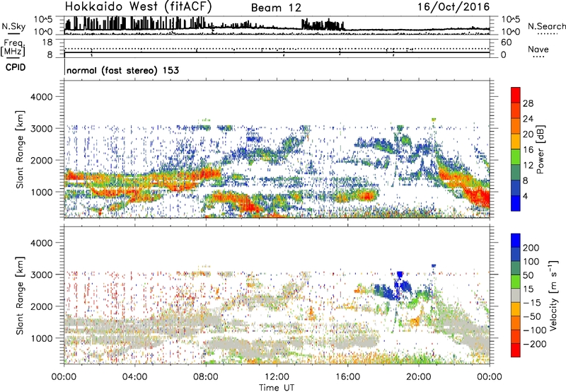Click the '08:00' time tick label
This screenshot has width=566, height=392.
pos(206,377)
